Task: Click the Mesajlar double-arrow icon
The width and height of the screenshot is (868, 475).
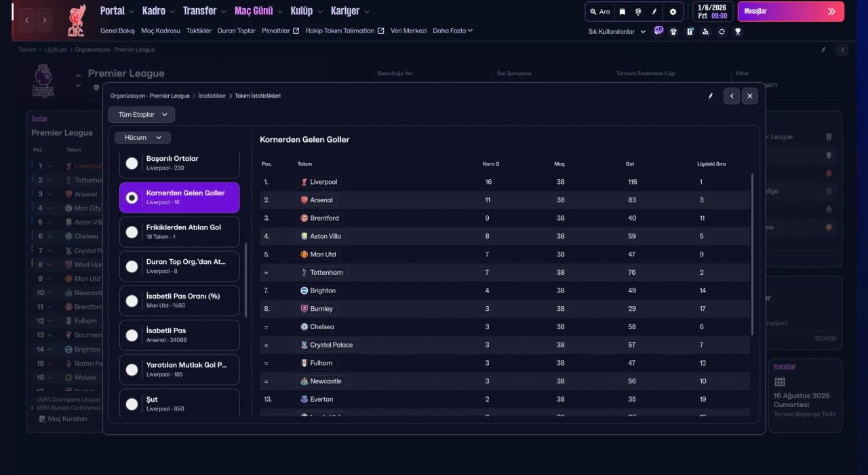Action: click(832, 12)
